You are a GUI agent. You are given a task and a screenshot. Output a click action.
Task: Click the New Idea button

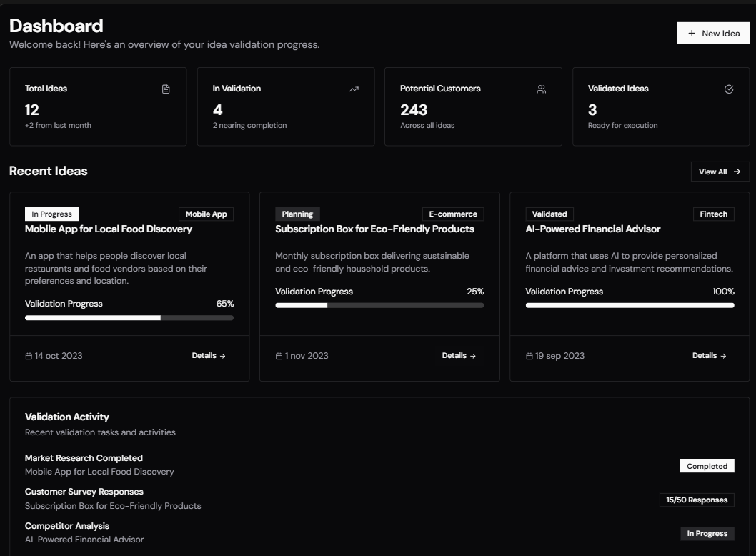pos(712,34)
